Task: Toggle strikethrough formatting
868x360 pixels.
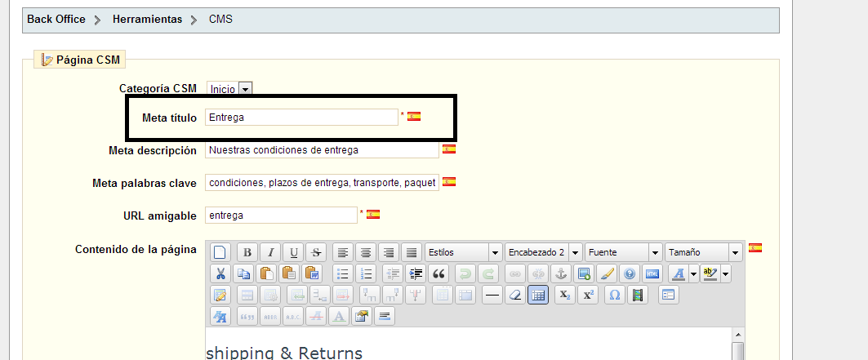Action: (x=317, y=252)
